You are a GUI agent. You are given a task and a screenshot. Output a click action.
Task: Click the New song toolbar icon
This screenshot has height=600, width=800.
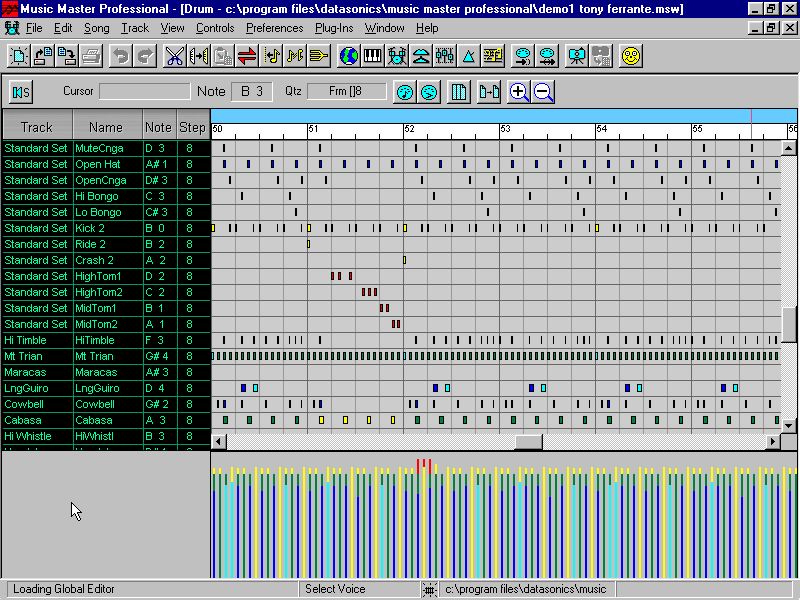pos(19,56)
